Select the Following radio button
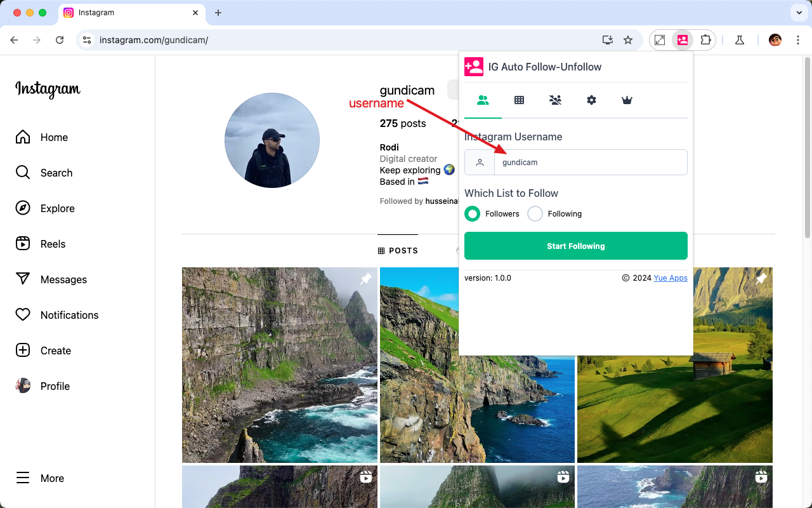This screenshot has height=508, width=812. (534, 214)
